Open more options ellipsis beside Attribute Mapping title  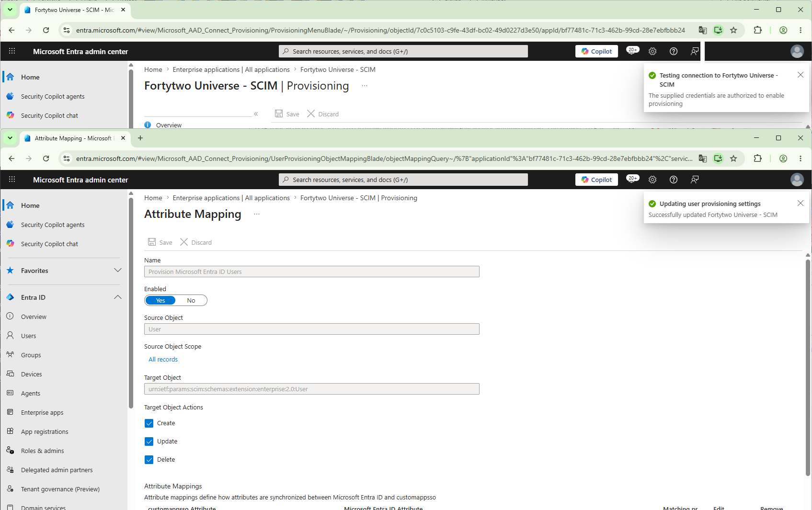(x=257, y=214)
